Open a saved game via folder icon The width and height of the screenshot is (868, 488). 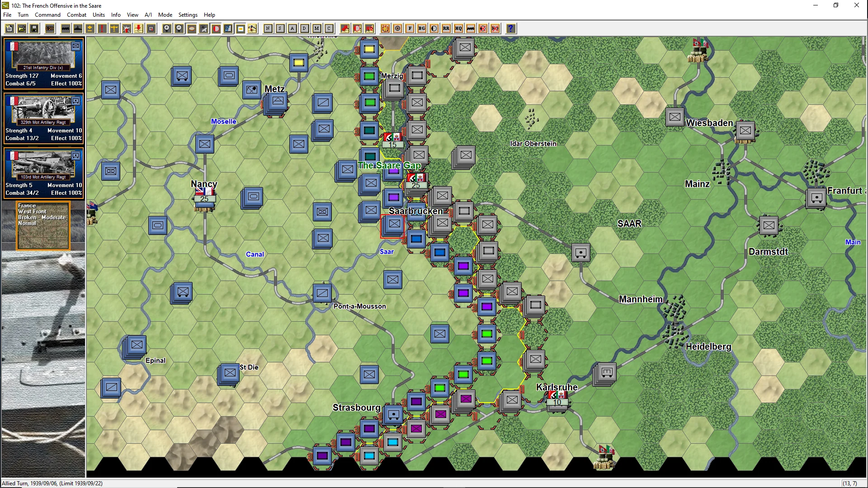[22, 28]
